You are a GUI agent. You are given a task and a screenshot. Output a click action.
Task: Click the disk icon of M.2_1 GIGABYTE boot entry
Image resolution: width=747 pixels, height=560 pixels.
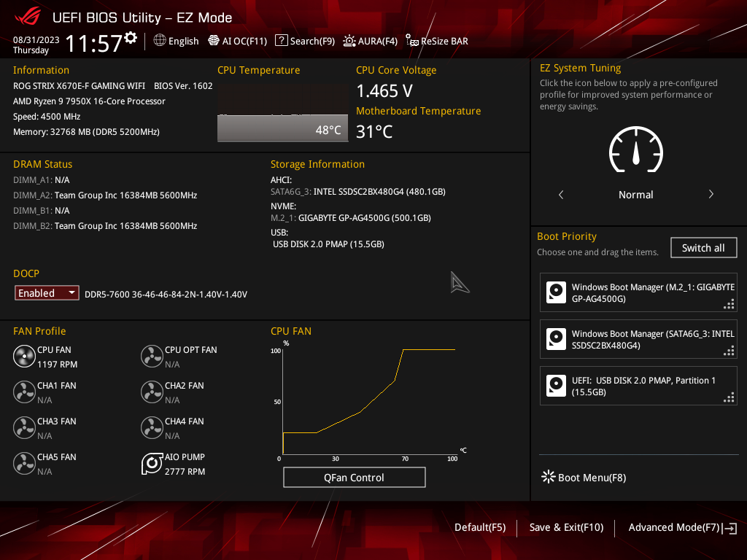click(556, 292)
